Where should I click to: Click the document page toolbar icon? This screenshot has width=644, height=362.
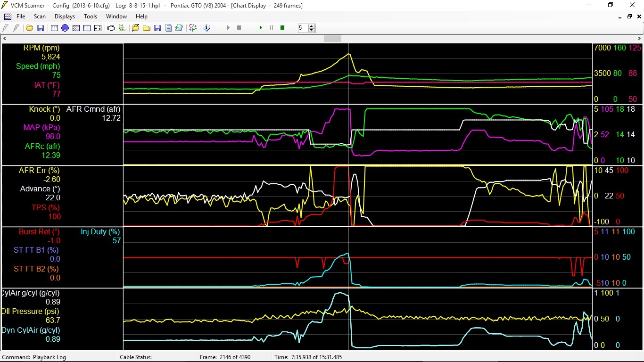[x=168, y=28]
